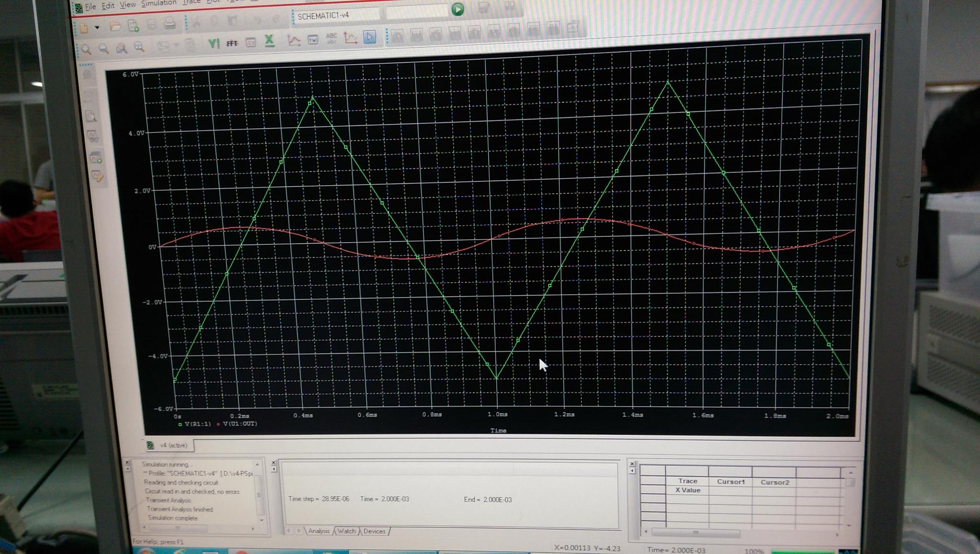
Task: Click the waveform with pencil sidebar icon
Action: click(x=97, y=177)
